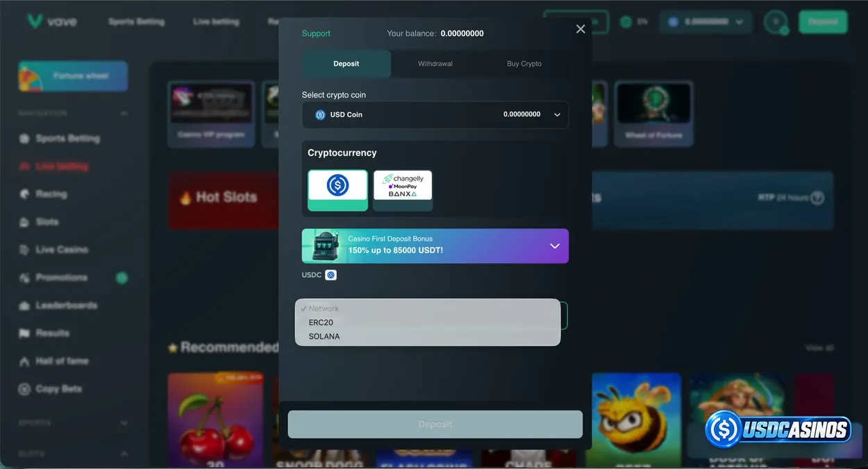Viewport: 868px width, 469px height.
Task: Click the language EN selector
Action: [x=634, y=22]
